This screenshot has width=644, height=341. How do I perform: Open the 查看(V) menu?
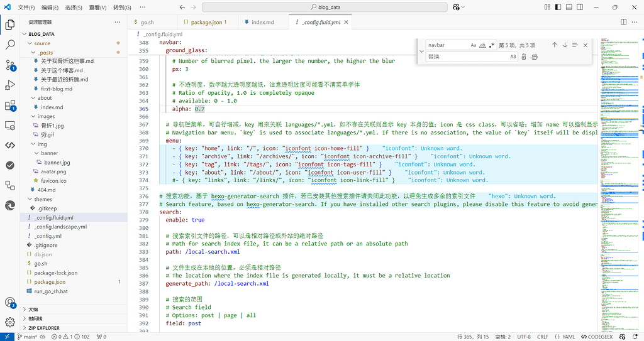click(97, 8)
